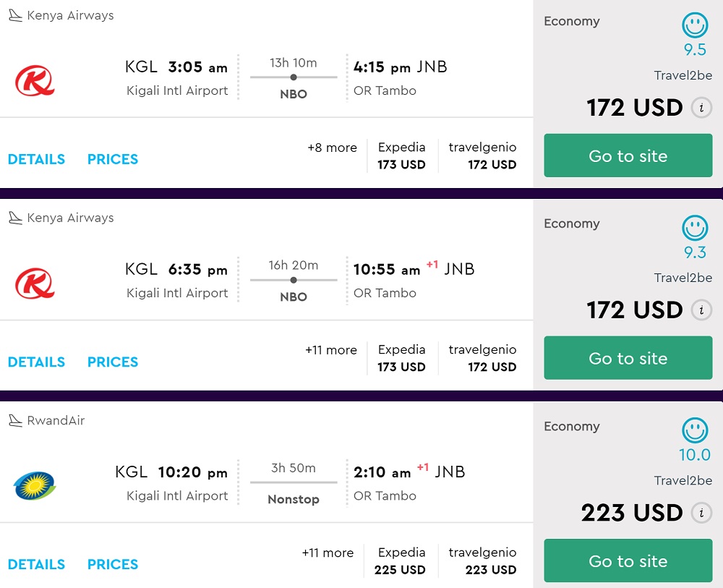Image resolution: width=723 pixels, height=588 pixels.
Task: Open DETAILS for the 6:35 pm flight
Action: [36, 362]
